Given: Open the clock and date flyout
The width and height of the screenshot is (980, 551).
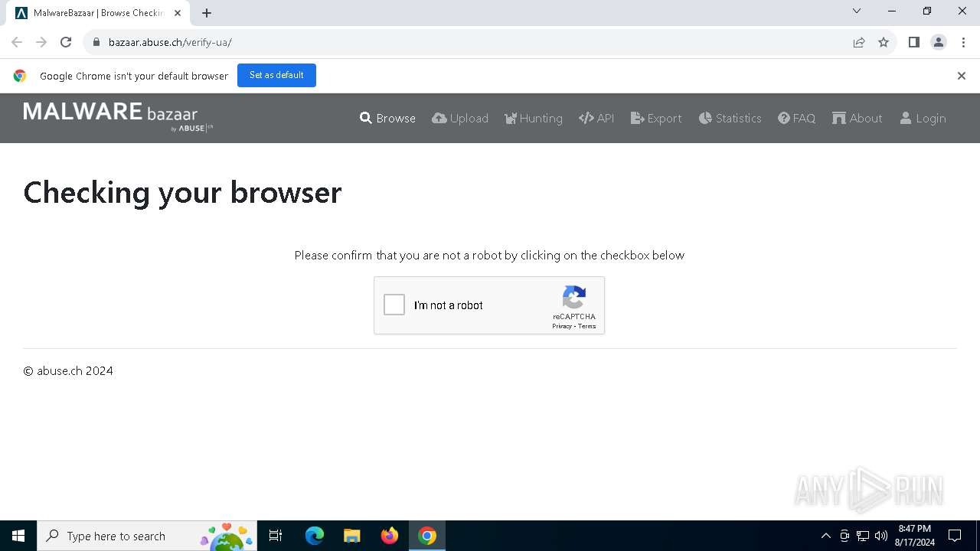Looking at the screenshot, I should pos(914,536).
